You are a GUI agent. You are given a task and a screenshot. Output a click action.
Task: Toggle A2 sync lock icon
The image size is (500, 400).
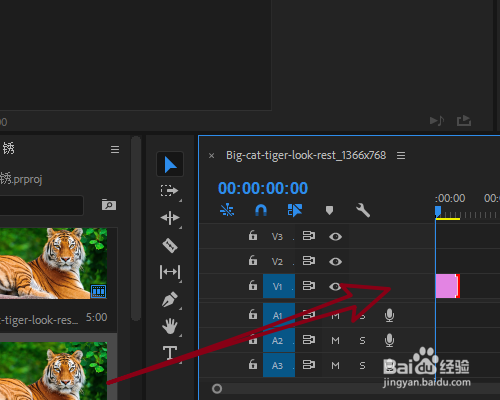(x=309, y=340)
